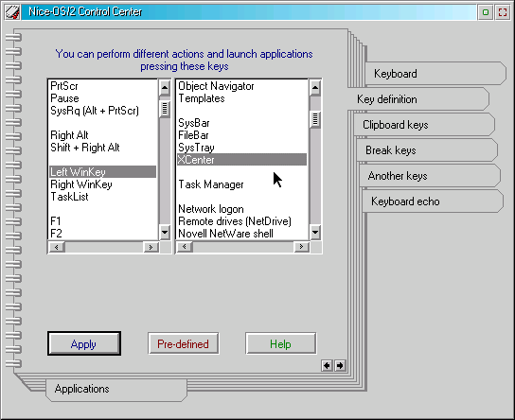
Task: Go to the next notebook page arrow
Action: point(340,365)
